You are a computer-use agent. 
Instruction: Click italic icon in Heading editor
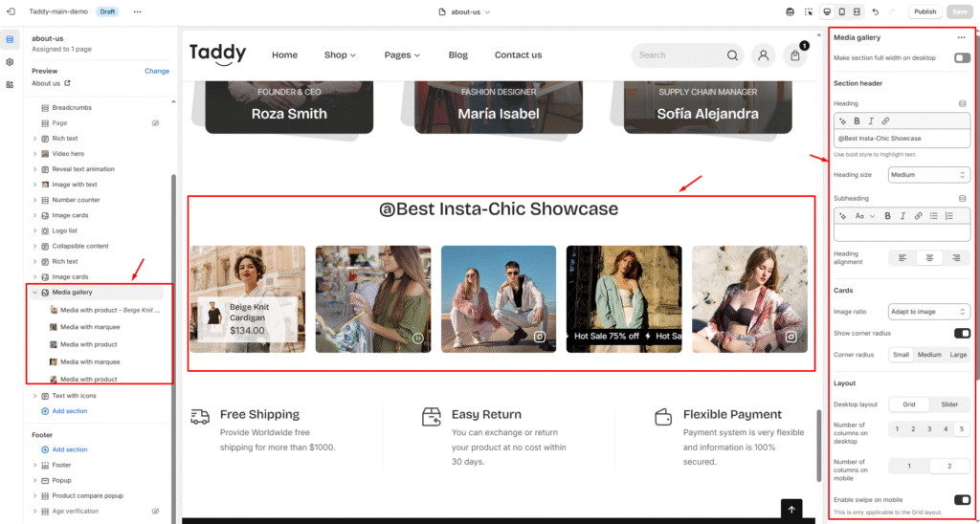coord(871,121)
